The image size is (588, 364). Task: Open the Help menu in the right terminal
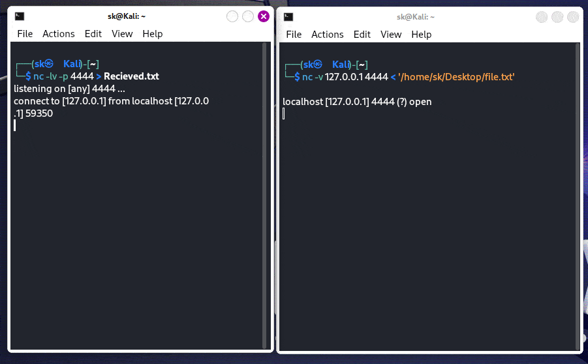[422, 35]
